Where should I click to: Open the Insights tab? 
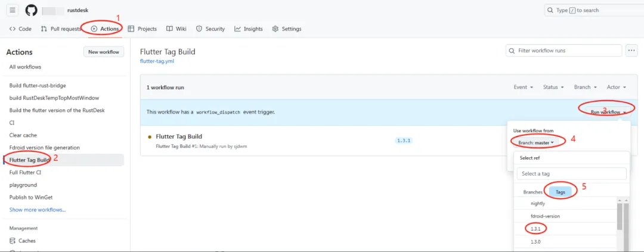(249, 29)
